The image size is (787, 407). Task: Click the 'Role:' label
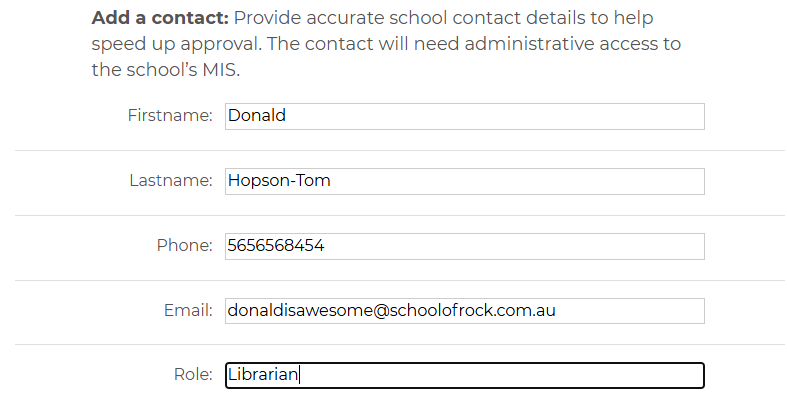193,375
